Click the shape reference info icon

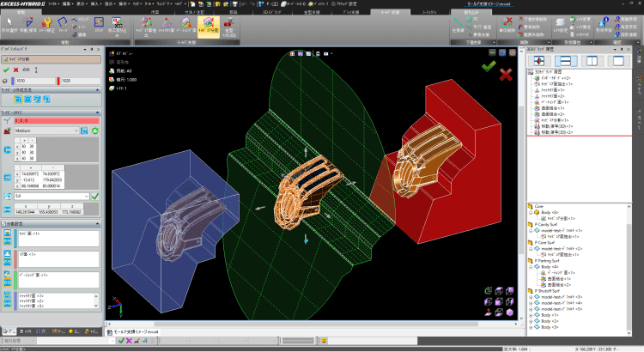(604, 25)
